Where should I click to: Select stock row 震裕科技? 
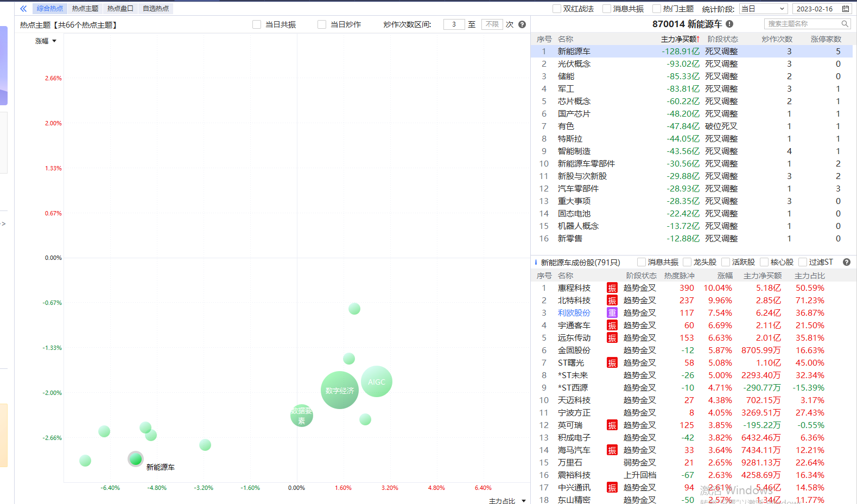[691, 475]
